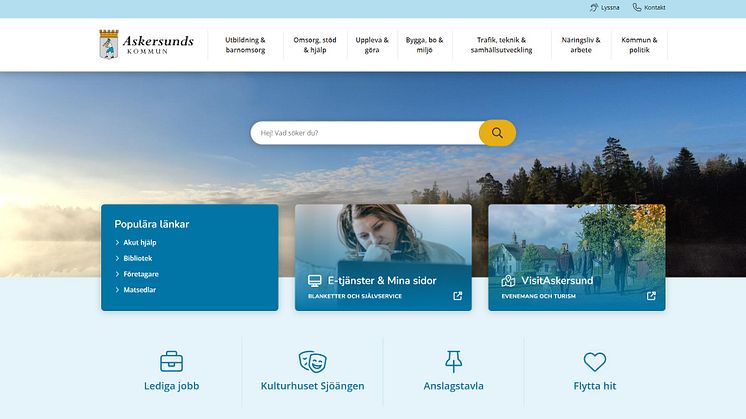Click the Hej! Vad söker du search field
Viewport: 746px width, 419px height.
[x=365, y=133]
